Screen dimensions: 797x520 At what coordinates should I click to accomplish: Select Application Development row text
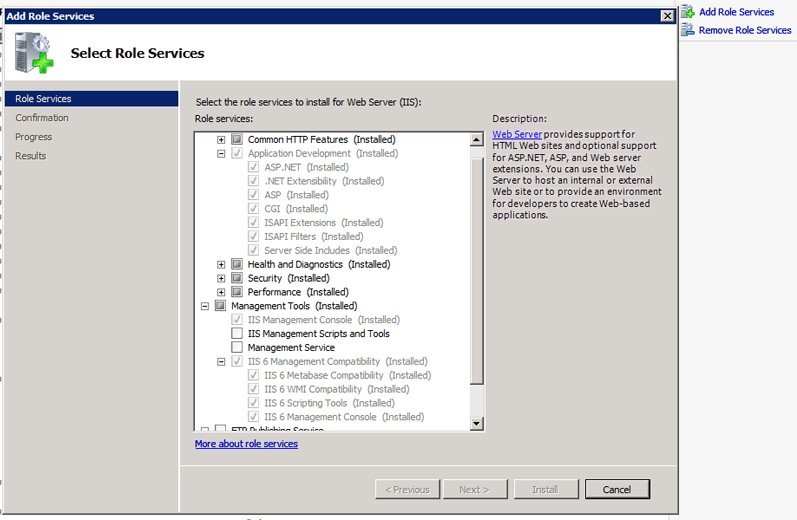tap(323, 154)
